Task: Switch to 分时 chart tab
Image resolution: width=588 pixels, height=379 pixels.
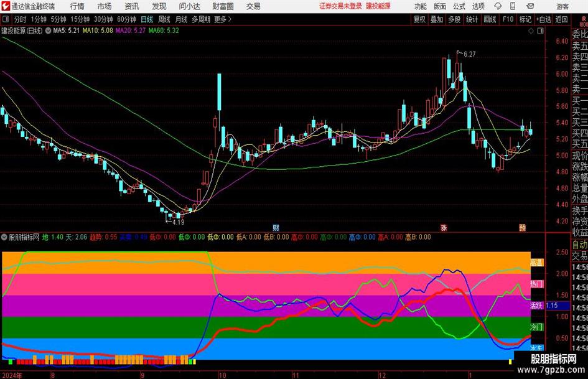Action: 20,19
